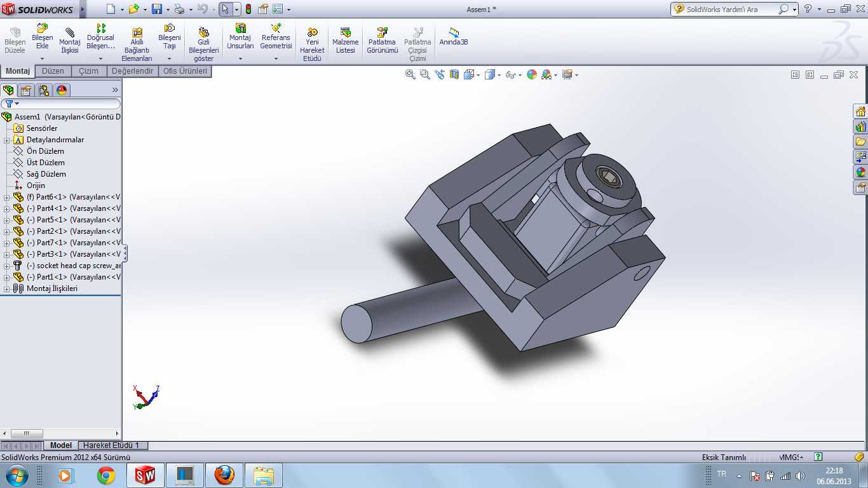This screenshot has width=868, height=488.
Task: Toggle the Section View icon
Action: (x=454, y=74)
